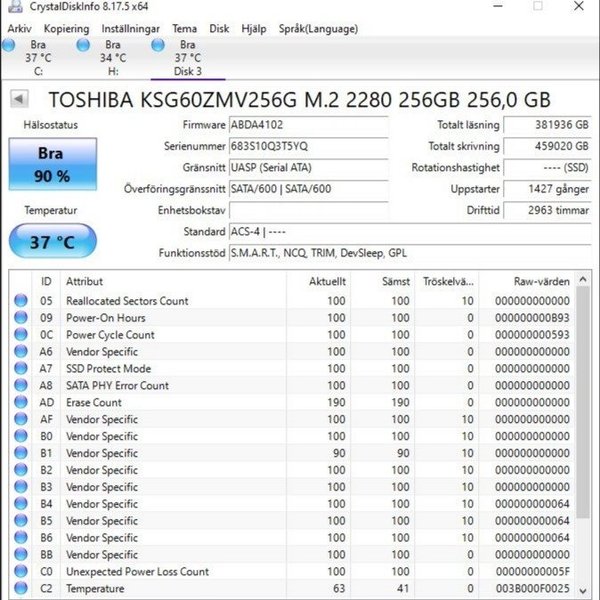Screen dimensions: 600x600
Task: Click the Standard field ACS-4
Action: click(x=410, y=232)
